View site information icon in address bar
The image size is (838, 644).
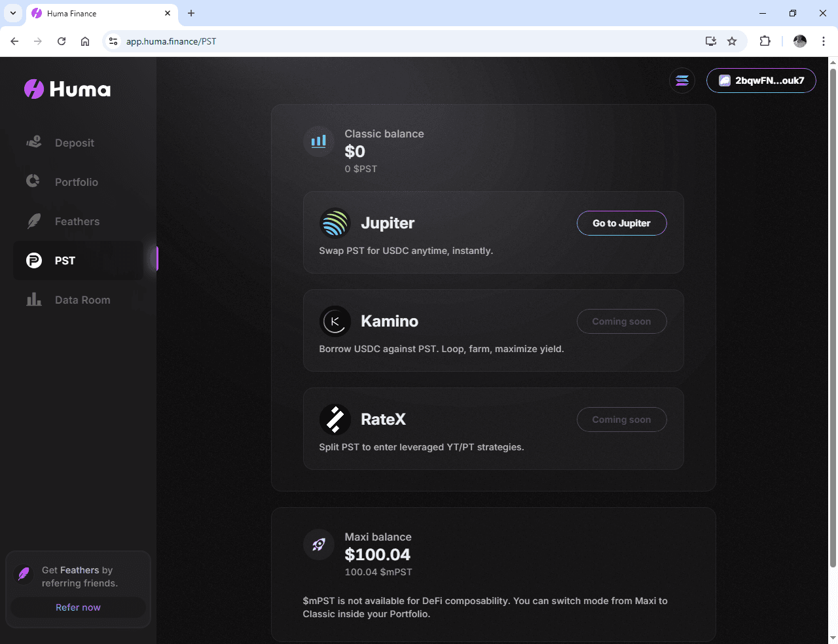point(113,41)
